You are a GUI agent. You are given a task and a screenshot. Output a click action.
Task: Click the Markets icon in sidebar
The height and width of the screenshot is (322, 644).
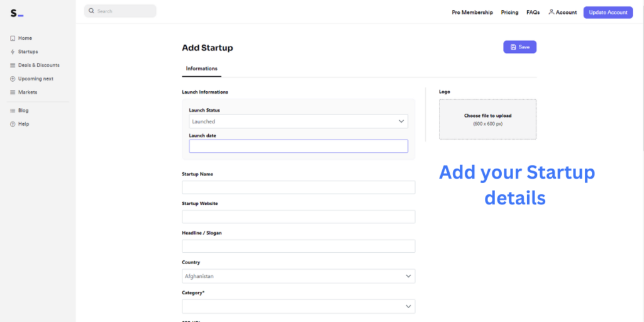point(13,92)
